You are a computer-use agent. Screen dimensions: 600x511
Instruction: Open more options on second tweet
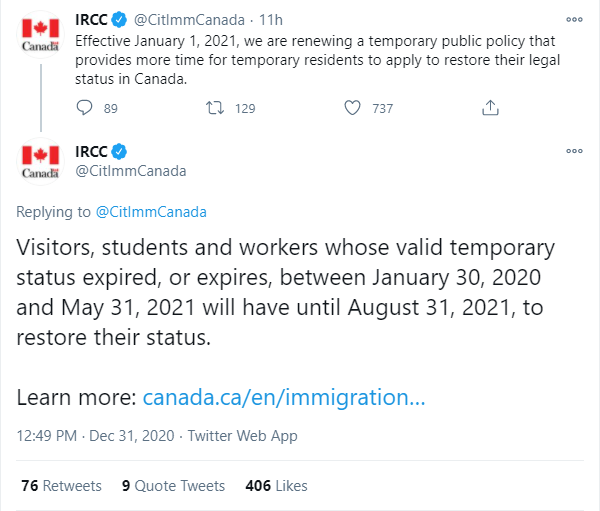point(574,151)
